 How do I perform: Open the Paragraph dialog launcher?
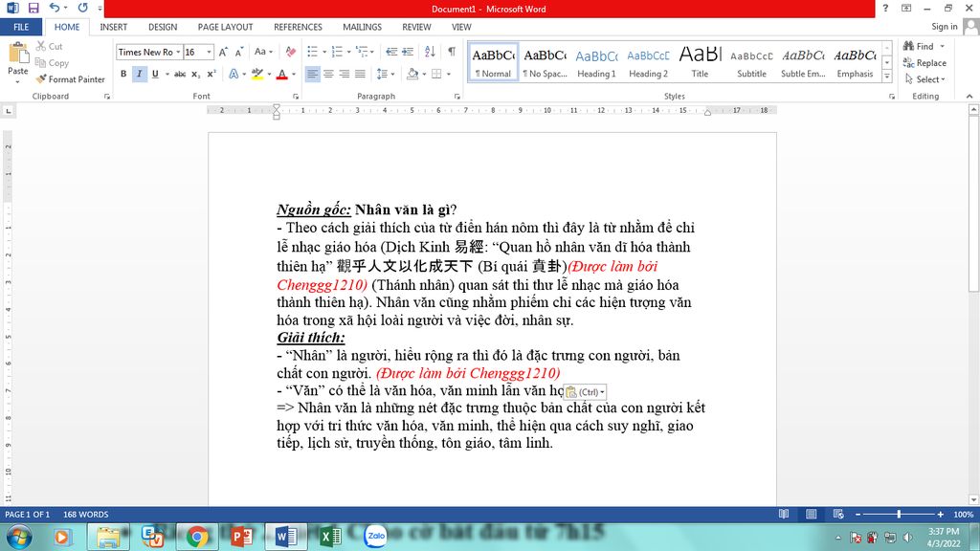click(457, 97)
